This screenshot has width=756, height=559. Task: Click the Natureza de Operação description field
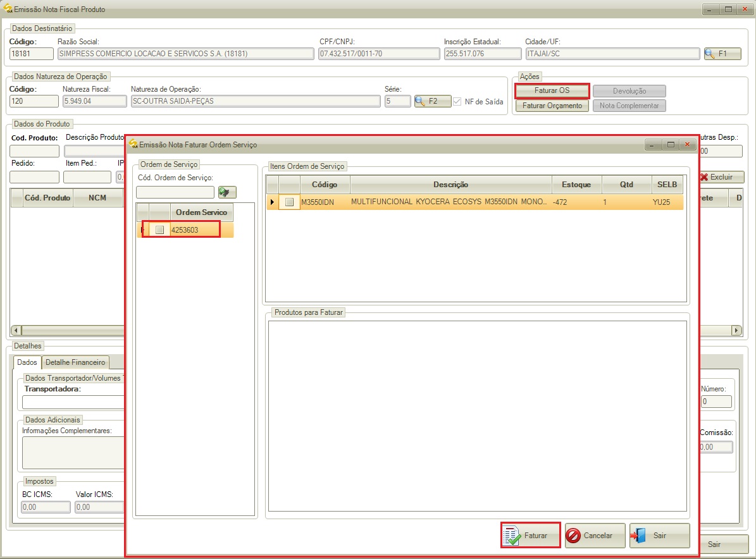256,101
